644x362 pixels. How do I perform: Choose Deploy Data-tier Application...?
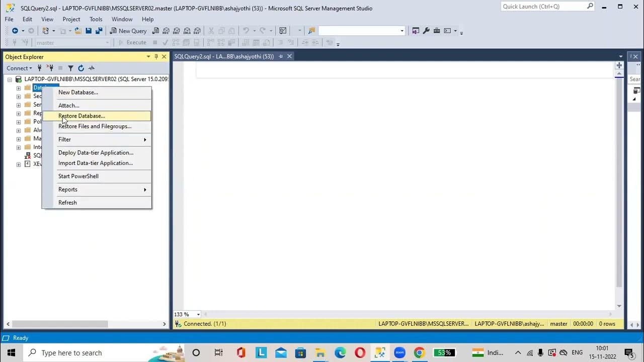point(97,153)
